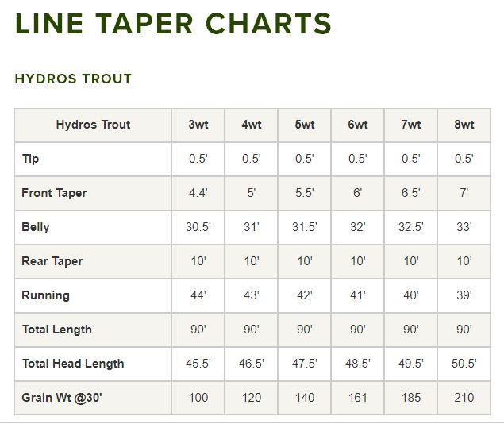Select the Running row label
The height and width of the screenshot is (424, 504).
click(x=45, y=295)
